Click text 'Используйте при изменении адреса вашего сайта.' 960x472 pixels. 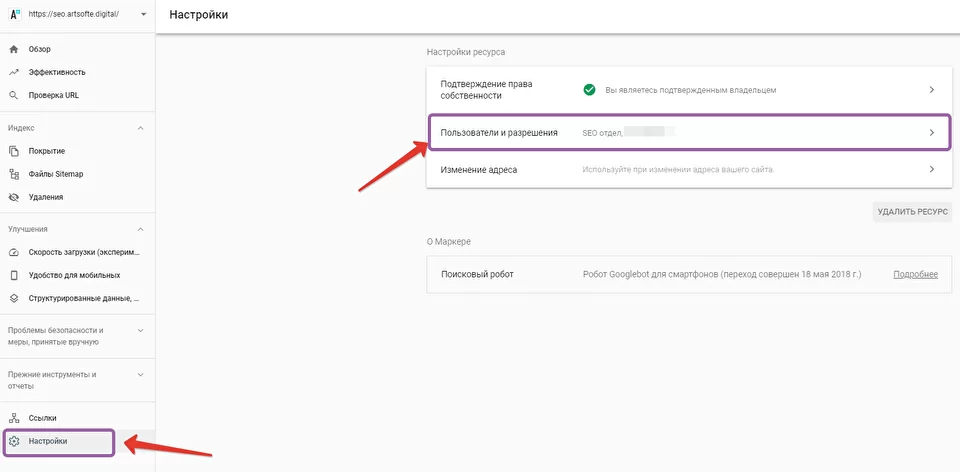tap(678, 170)
